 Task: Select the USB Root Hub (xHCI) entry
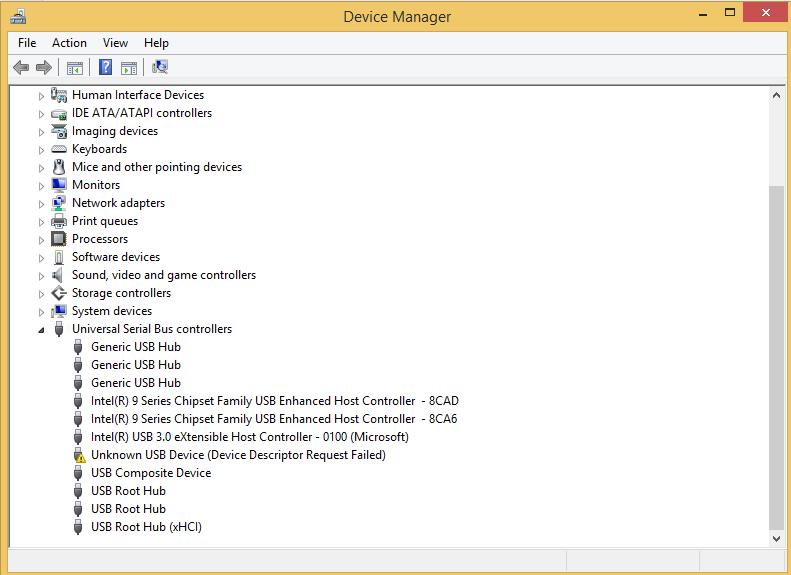tap(146, 527)
